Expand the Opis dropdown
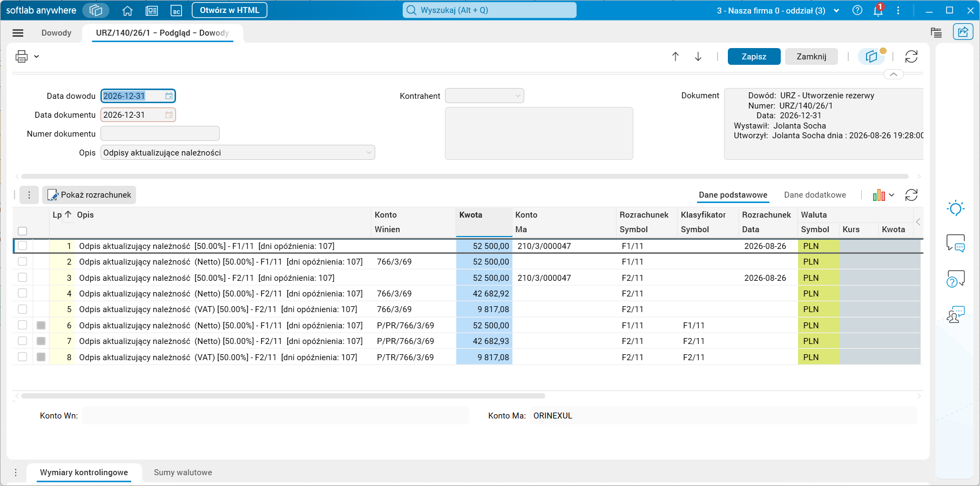Viewport: 980px width, 486px height. [x=369, y=153]
